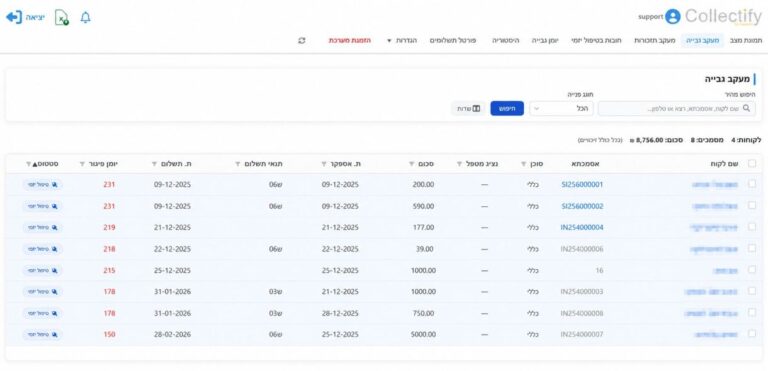Open status badge for SI256000001 row
The image size is (768, 371).
coord(43,185)
